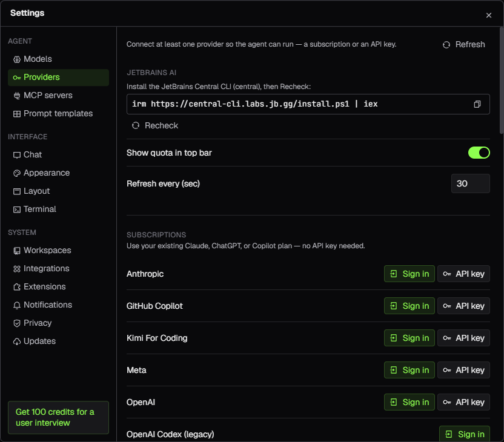The image size is (504, 442).
Task: Click the bell icon beside Notifications
Action: (17, 305)
